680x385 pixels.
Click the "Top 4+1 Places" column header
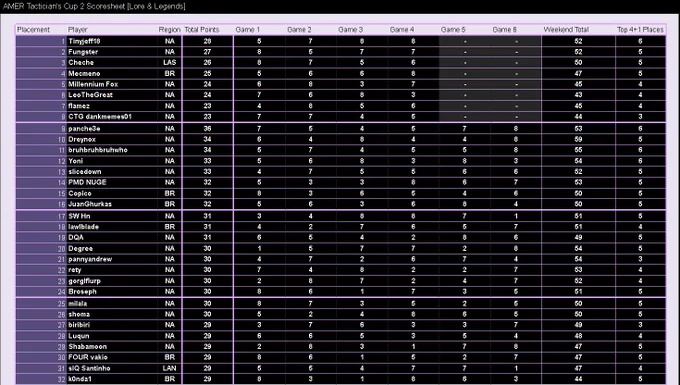(640, 30)
